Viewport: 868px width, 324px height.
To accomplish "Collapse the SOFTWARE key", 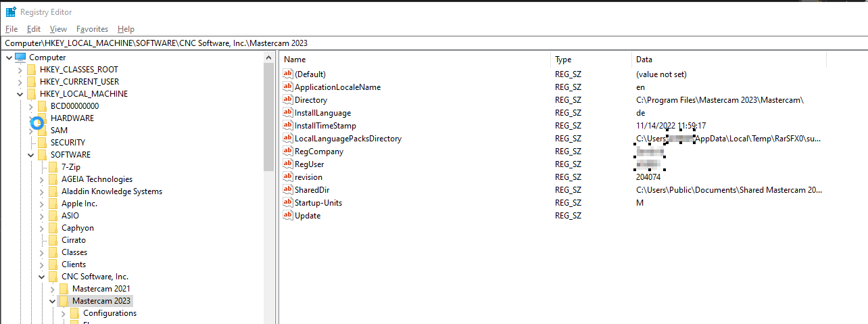I will 30,155.
